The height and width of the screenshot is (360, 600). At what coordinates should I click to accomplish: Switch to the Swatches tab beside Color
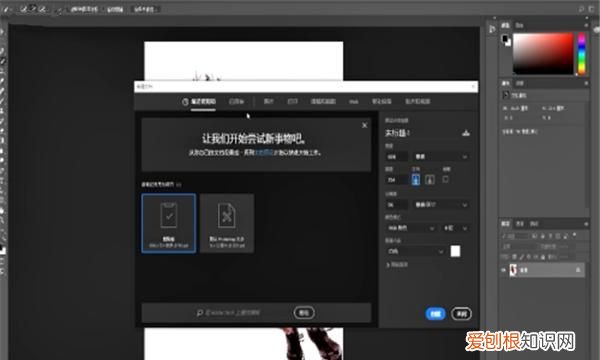point(519,25)
